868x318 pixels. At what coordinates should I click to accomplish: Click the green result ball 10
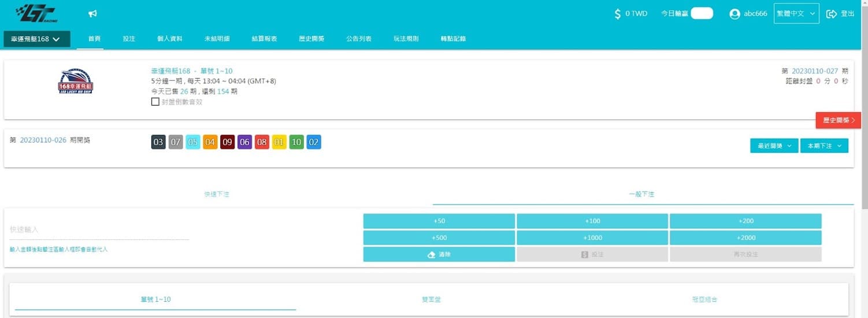click(296, 142)
